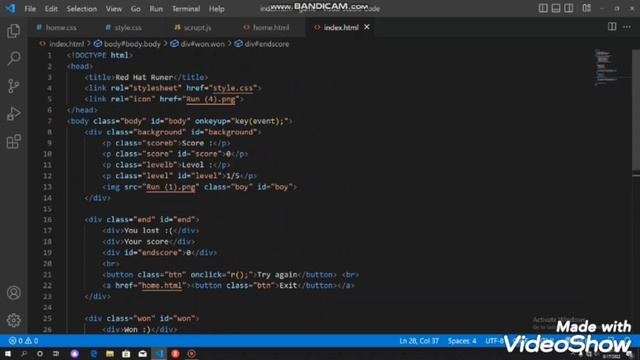Click Ln 28, Col 37 in status bar

click(x=419, y=341)
